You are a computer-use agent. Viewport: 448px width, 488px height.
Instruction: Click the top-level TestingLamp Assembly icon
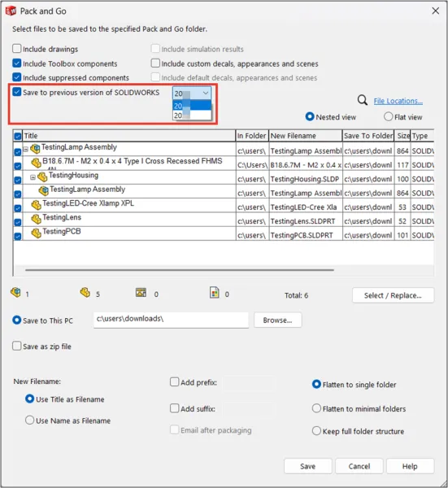point(35,149)
